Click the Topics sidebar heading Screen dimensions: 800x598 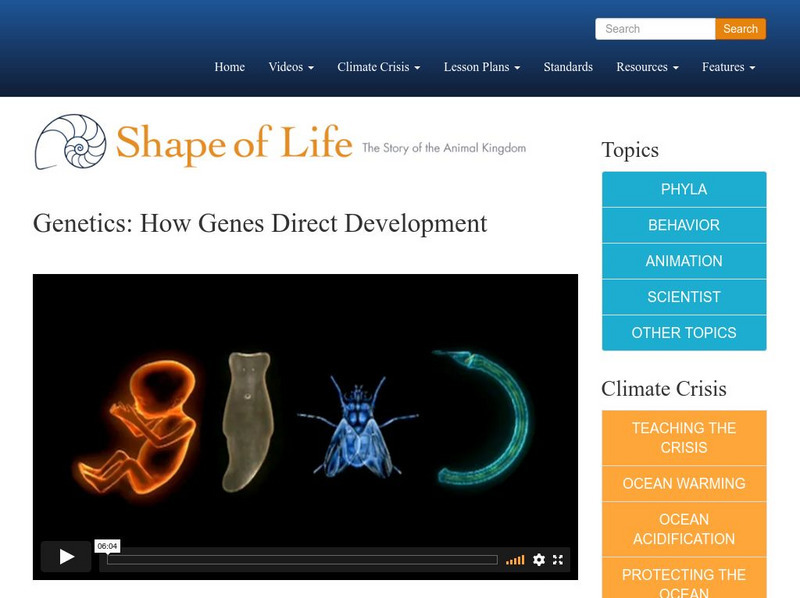point(630,150)
